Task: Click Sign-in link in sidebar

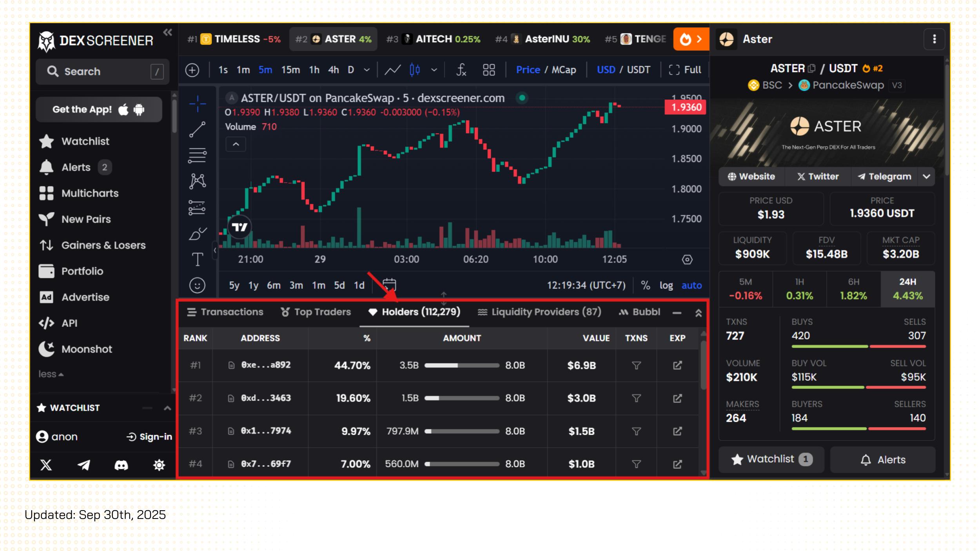Action: (x=149, y=437)
